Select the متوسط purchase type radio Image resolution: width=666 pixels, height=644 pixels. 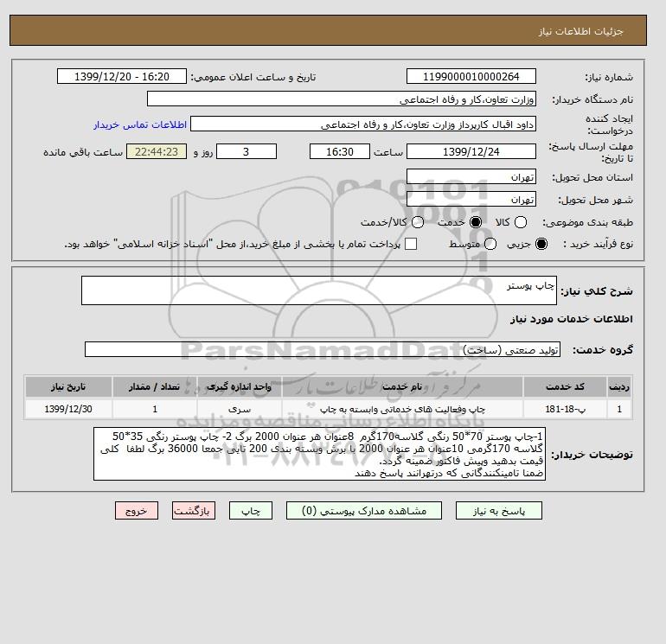point(490,244)
